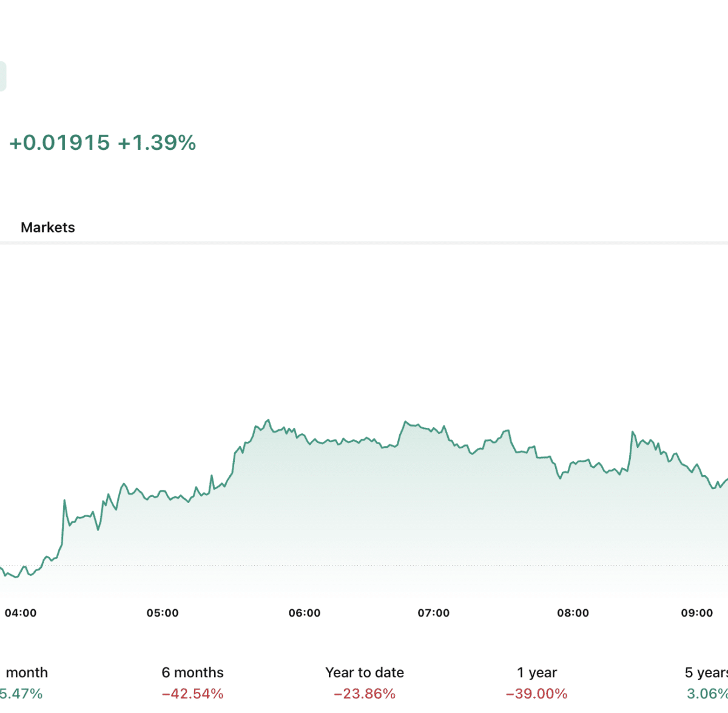
Task: Select the month performance period
Action: click(26, 672)
